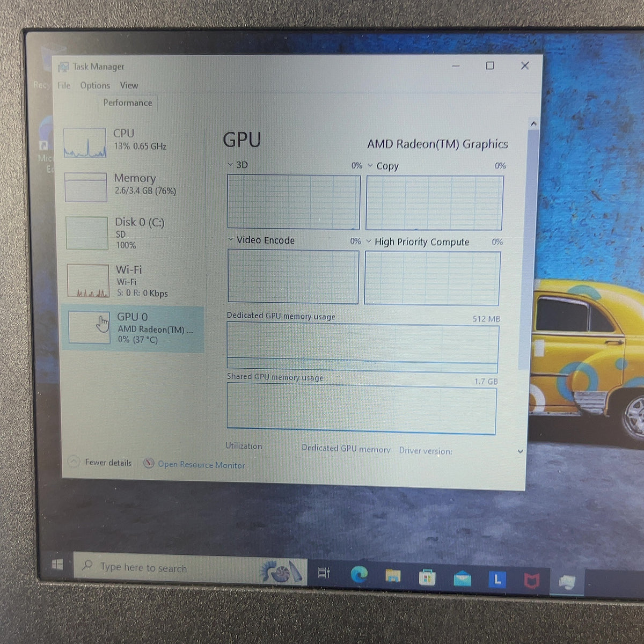Click the High Priority Compute graph

[433, 279]
